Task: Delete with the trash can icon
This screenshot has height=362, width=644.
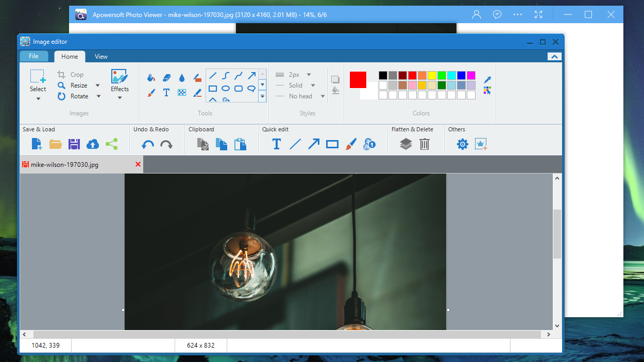Action: [425, 144]
